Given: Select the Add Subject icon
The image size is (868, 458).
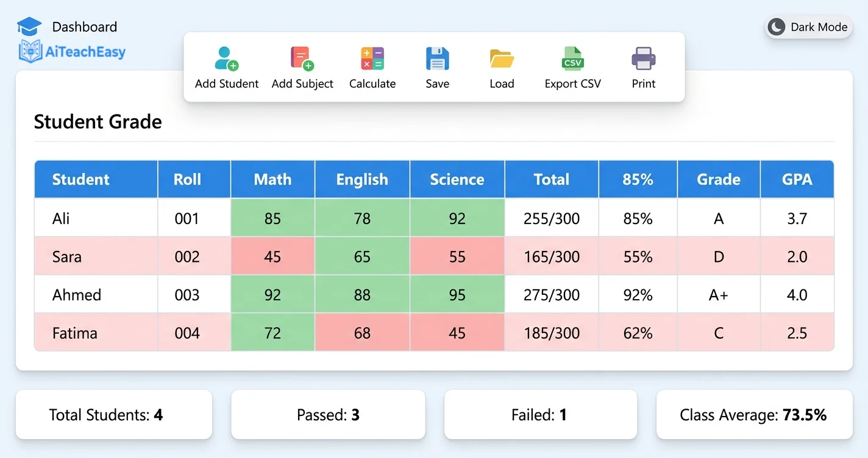Looking at the screenshot, I should pyautogui.click(x=302, y=58).
